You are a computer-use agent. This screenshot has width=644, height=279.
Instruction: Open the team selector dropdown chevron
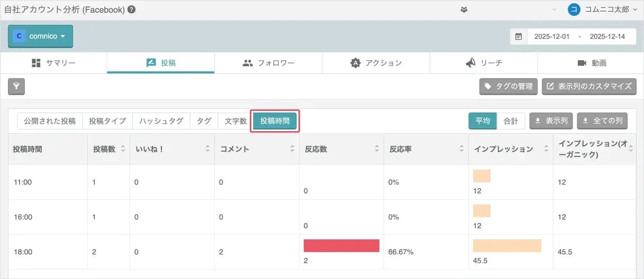(555, 10)
